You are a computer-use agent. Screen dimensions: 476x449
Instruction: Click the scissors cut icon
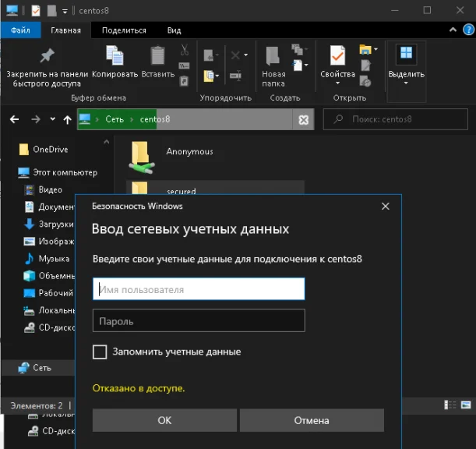click(x=185, y=49)
